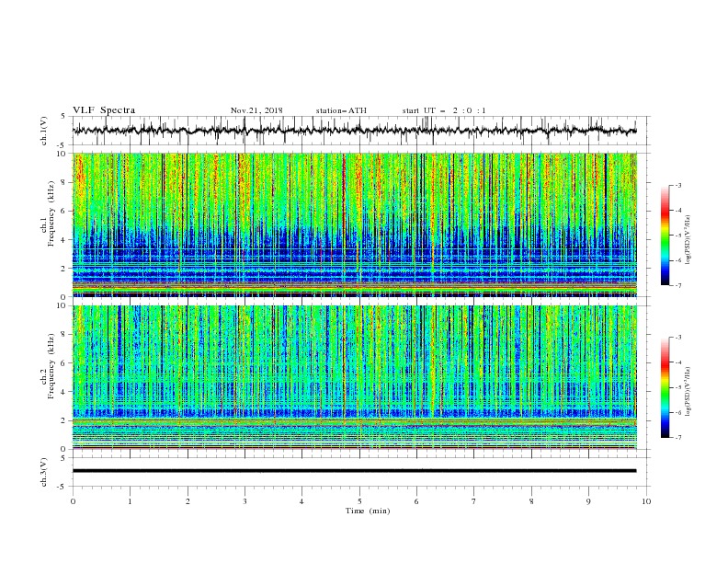The image size is (728, 563).
Task: Click the "8" frequency tick of ch.2 spectrogram
Action: [64, 334]
